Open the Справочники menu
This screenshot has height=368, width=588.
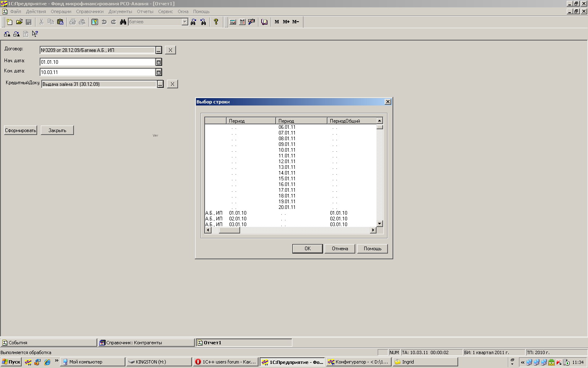pos(89,11)
